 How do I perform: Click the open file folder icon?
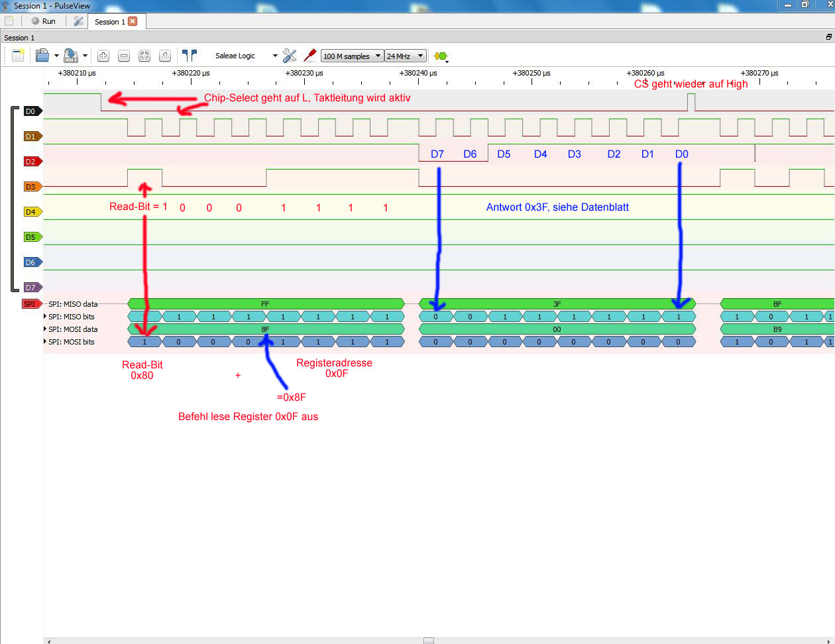point(42,56)
